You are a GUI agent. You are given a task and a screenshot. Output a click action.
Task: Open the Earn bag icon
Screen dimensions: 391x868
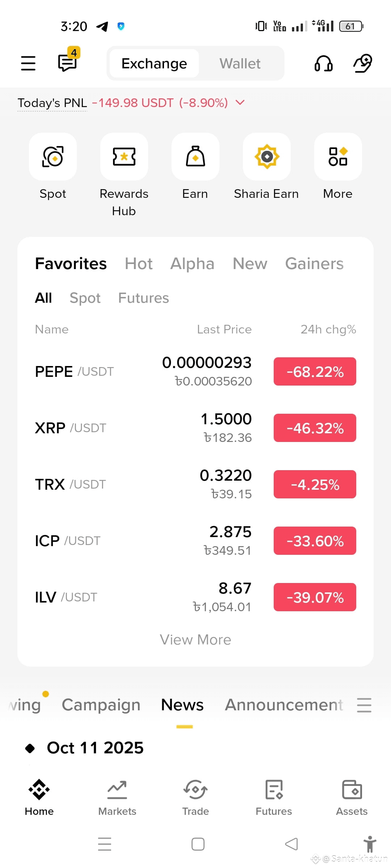[195, 157]
